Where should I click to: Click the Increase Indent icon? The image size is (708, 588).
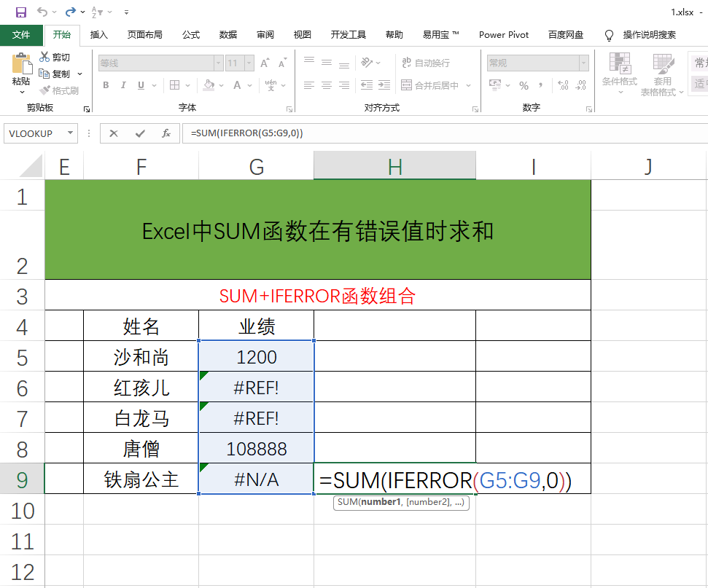click(x=384, y=85)
